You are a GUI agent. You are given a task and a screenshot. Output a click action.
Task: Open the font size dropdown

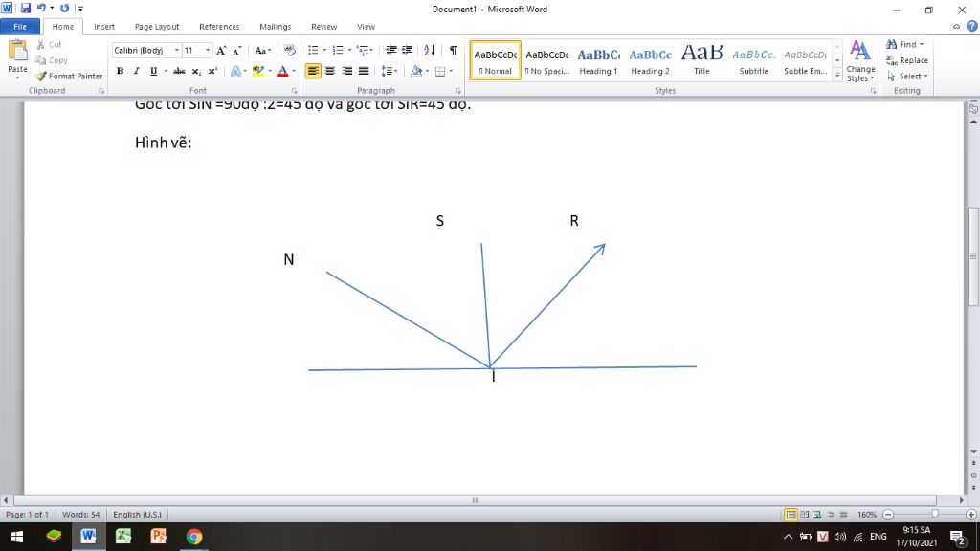coord(208,50)
